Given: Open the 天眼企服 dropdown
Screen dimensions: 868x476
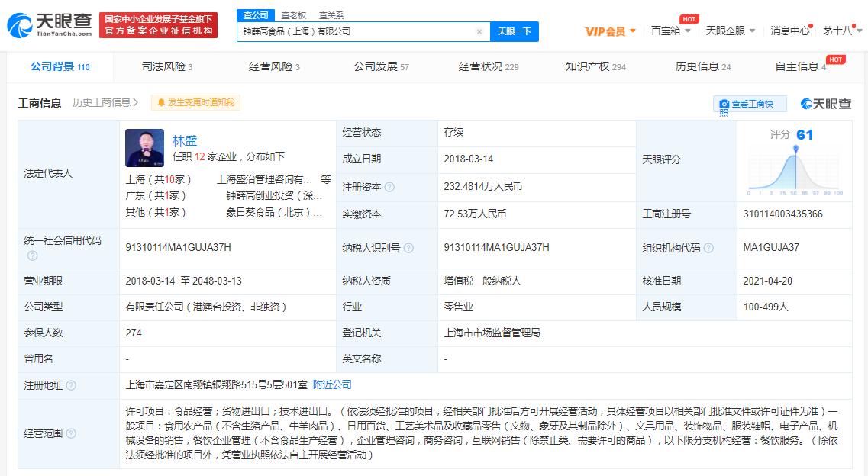Looking at the screenshot, I should (x=726, y=31).
